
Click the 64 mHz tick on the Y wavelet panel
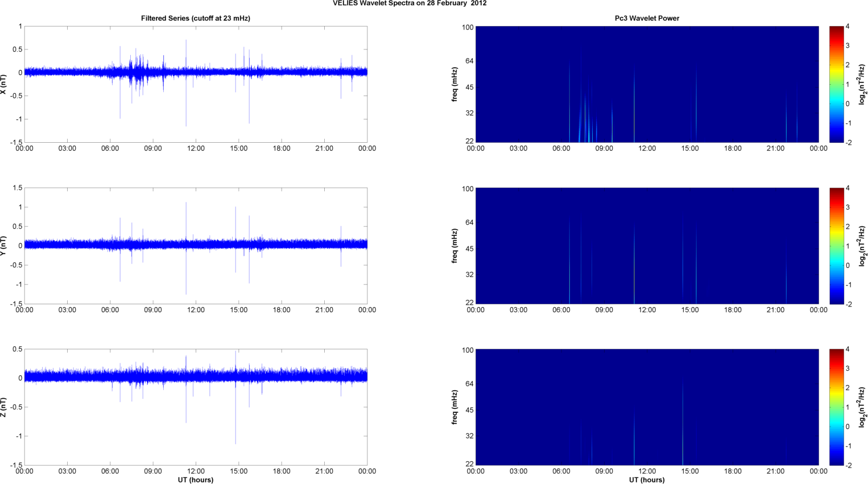(469, 222)
